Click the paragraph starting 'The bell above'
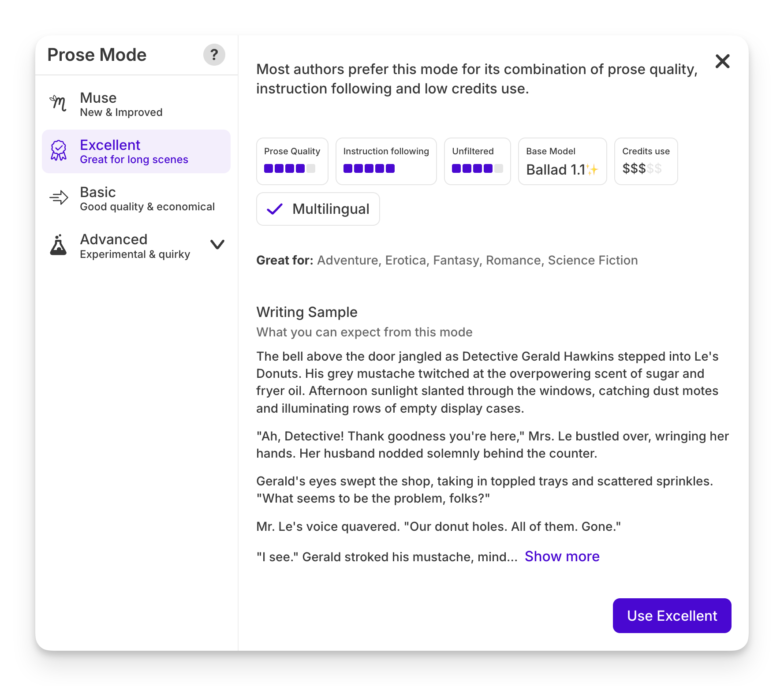This screenshot has width=784, height=686. click(488, 382)
